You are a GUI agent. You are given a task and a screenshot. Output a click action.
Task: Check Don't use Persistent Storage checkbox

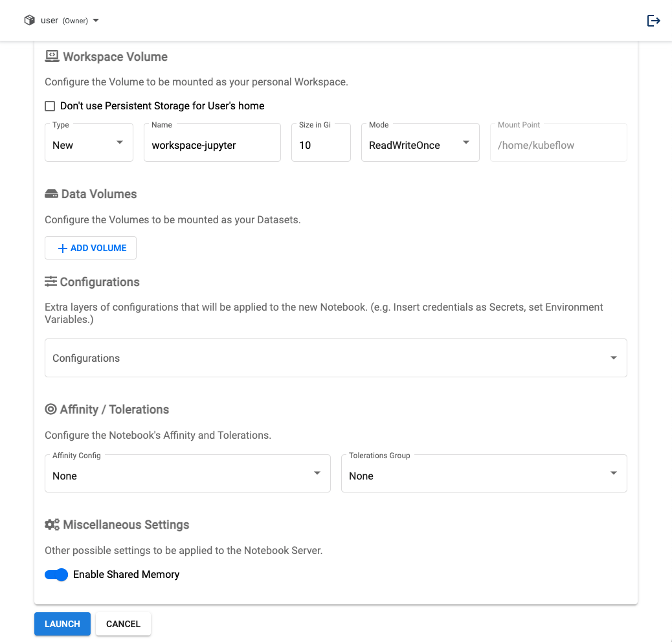pyautogui.click(x=50, y=105)
